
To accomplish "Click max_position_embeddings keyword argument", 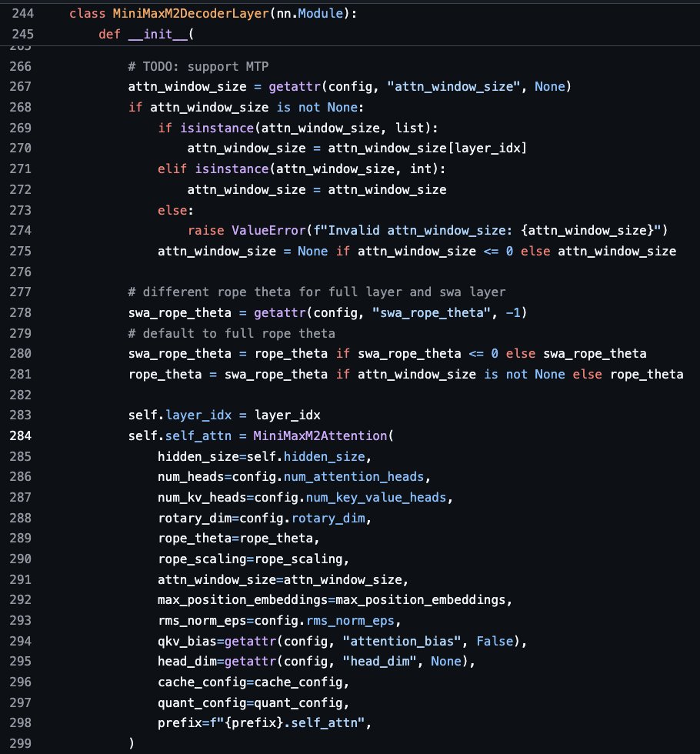I will 243,599.
